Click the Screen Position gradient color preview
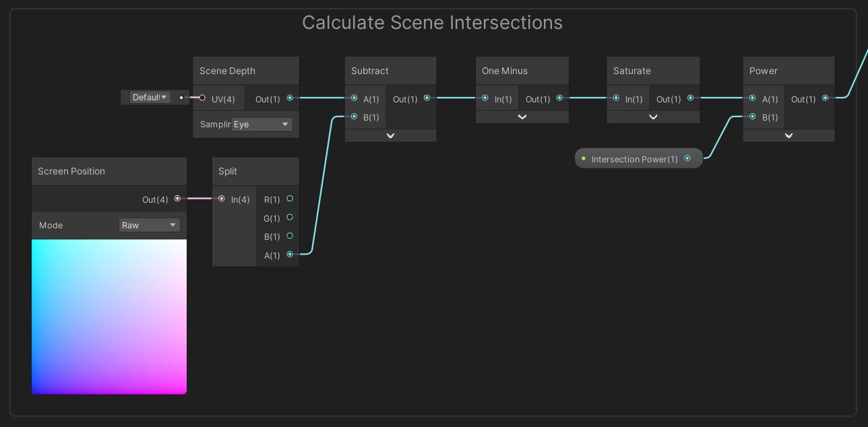The width and height of the screenshot is (868, 427). click(109, 317)
